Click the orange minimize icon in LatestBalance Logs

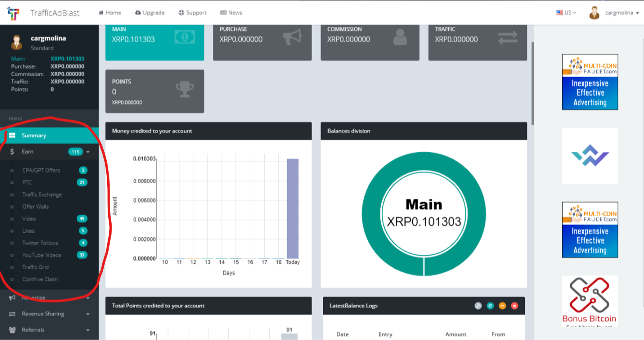[x=502, y=306]
